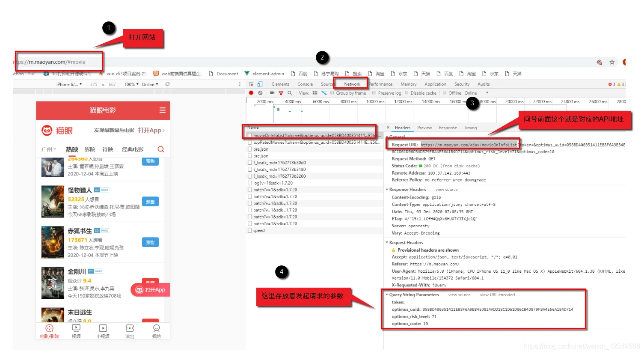The width and height of the screenshot is (644, 354).
Task: Collapse the Response Headers section
Action: pos(387,190)
